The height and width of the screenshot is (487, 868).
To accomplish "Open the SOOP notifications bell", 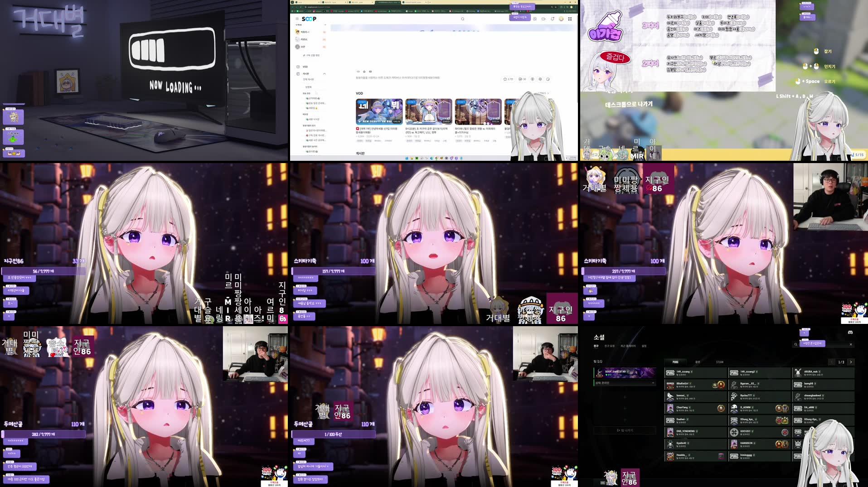I will coord(553,19).
